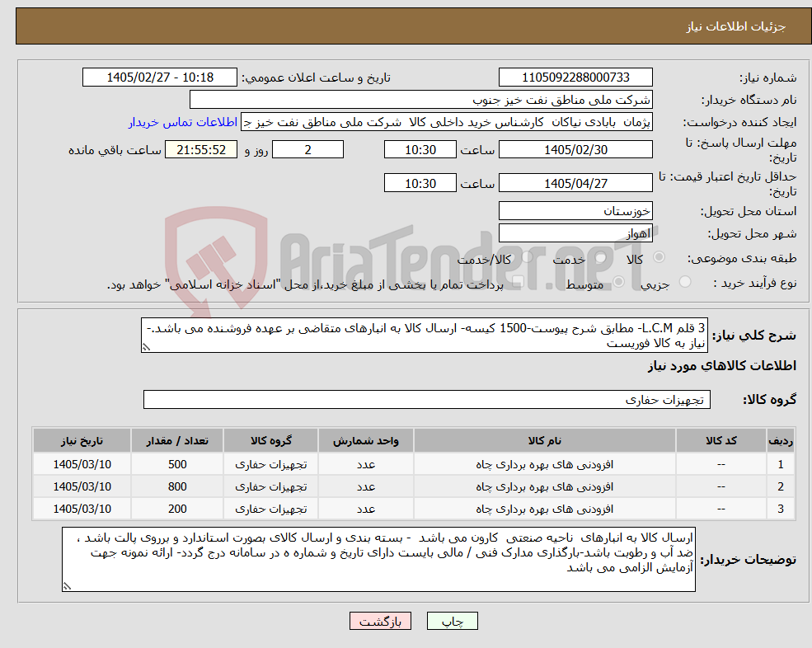This screenshot has height=648, width=812.
Task: Click the remaining time field 21:55:52
Action: (201, 150)
